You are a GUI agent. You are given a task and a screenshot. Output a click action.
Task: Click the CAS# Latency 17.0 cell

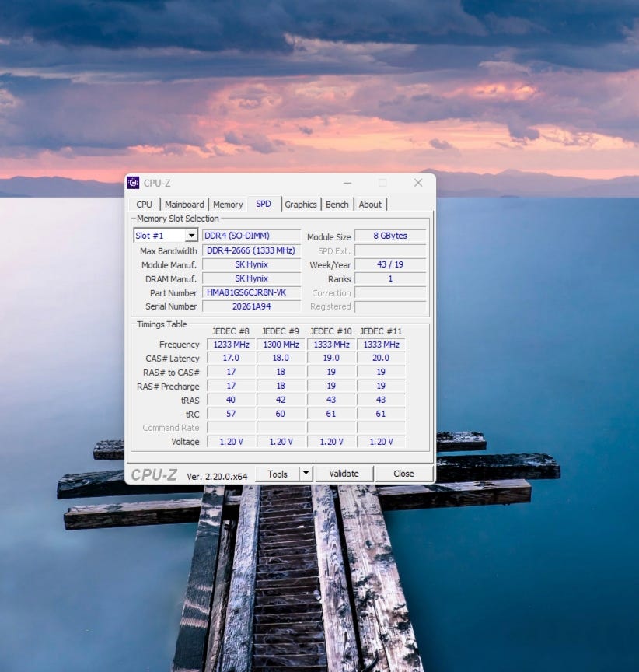click(231, 358)
